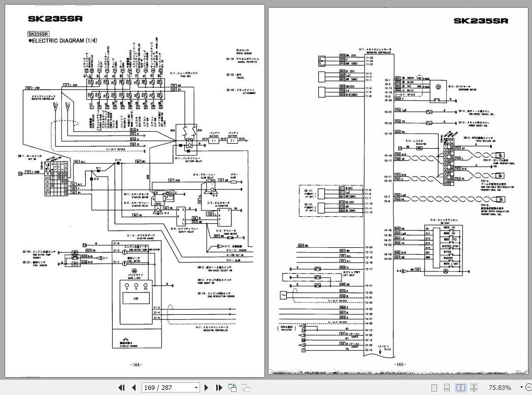Go to the next page
The height and width of the screenshot is (395, 532).
tap(206, 387)
